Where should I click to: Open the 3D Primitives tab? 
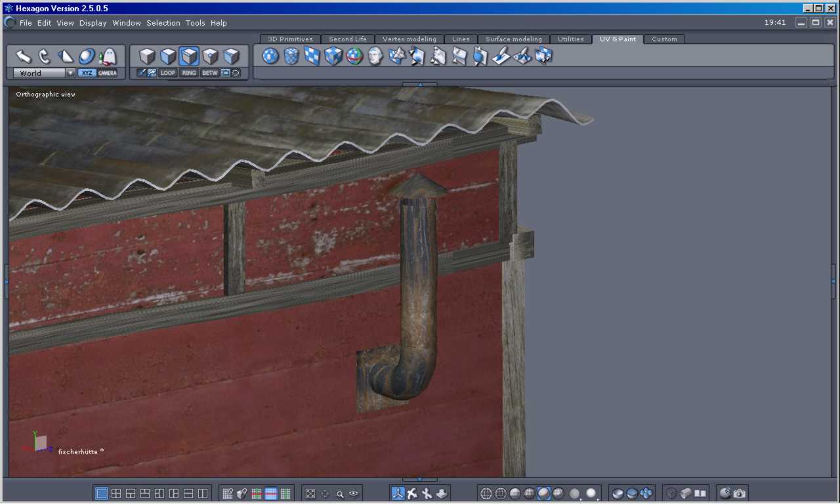click(290, 39)
